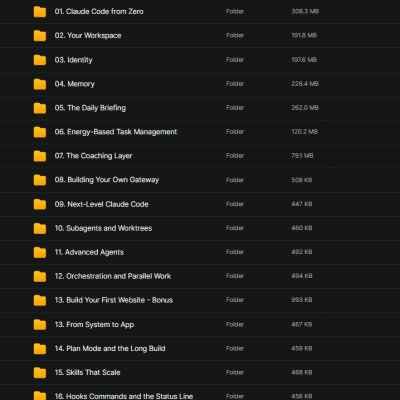Click the 308.3 MB size value
The height and width of the screenshot is (400, 400).
(305, 11)
